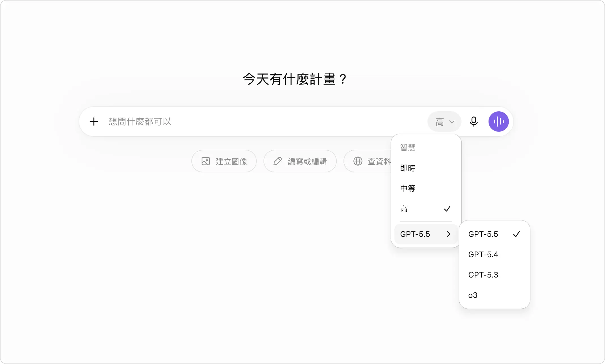Click the plus attach icon
Image resolution: width=605 pixels, height=364 pixels.
(x=94, y=122)
